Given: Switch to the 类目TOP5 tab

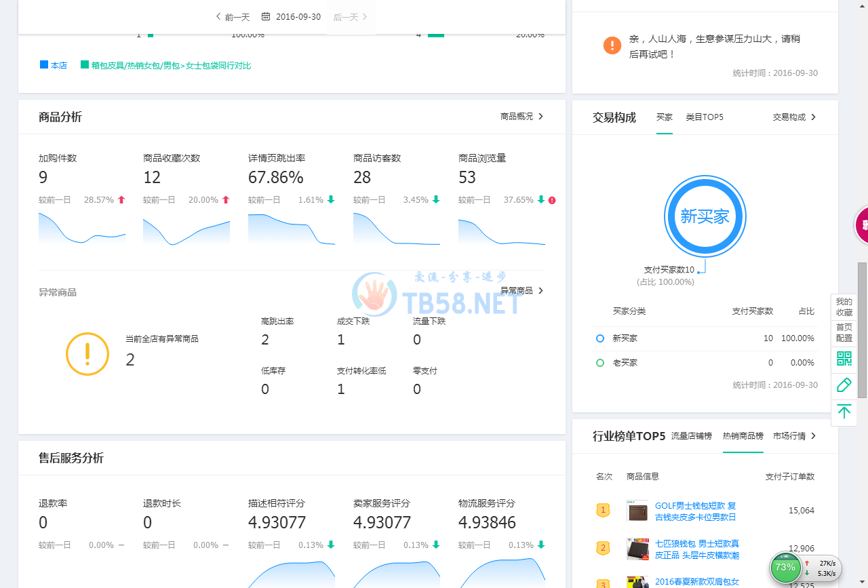Looking at the screenshot, I should (x=705, y=117).
